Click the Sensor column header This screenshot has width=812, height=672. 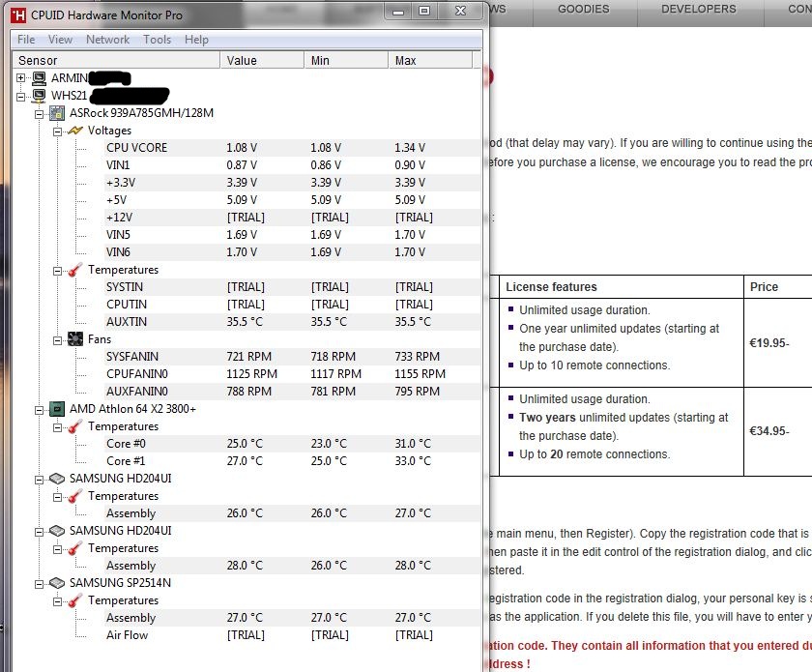point(117,60)
